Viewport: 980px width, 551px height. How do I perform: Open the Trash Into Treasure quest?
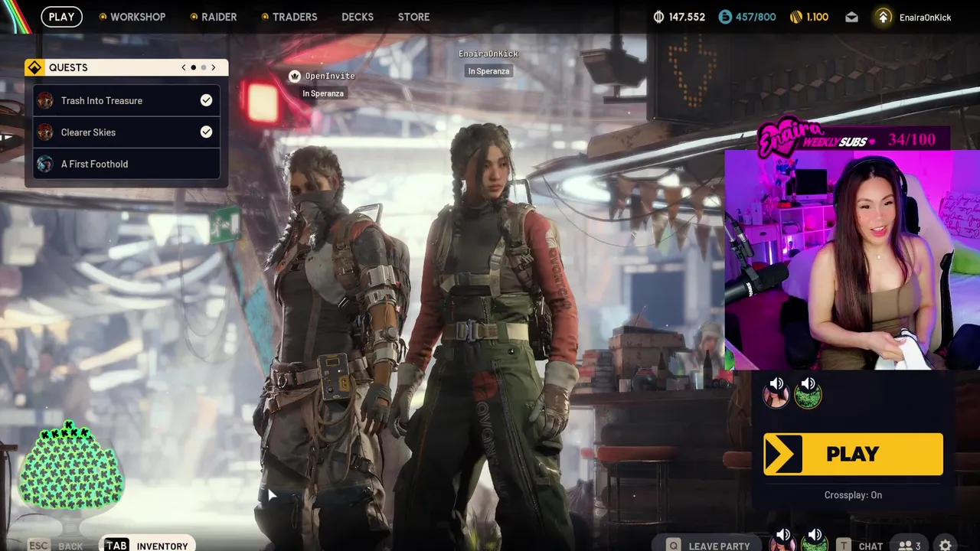click(x=126, y=100)
